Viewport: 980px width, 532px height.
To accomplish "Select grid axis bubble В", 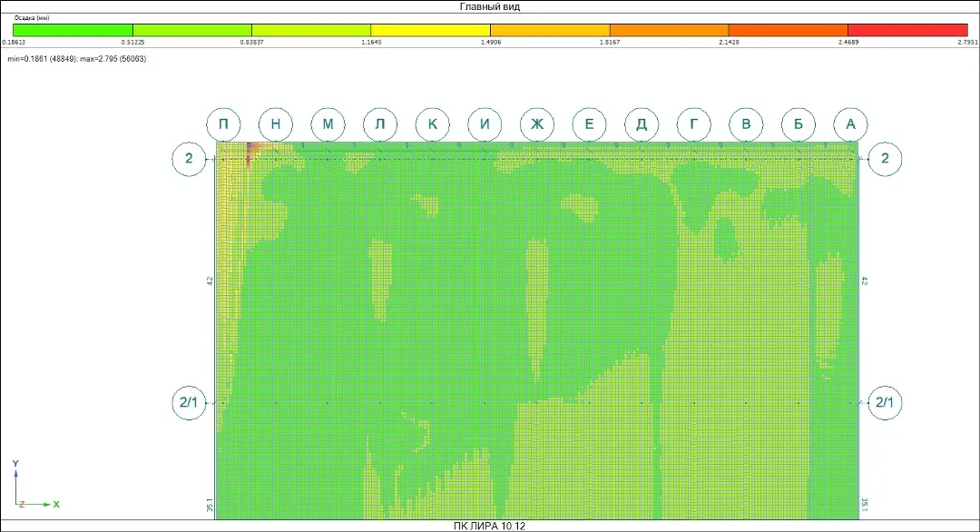I will (x=746, y=123).
